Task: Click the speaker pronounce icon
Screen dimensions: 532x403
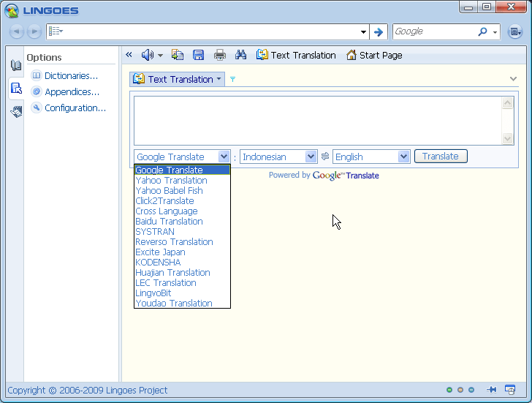Action: point(148,55)
